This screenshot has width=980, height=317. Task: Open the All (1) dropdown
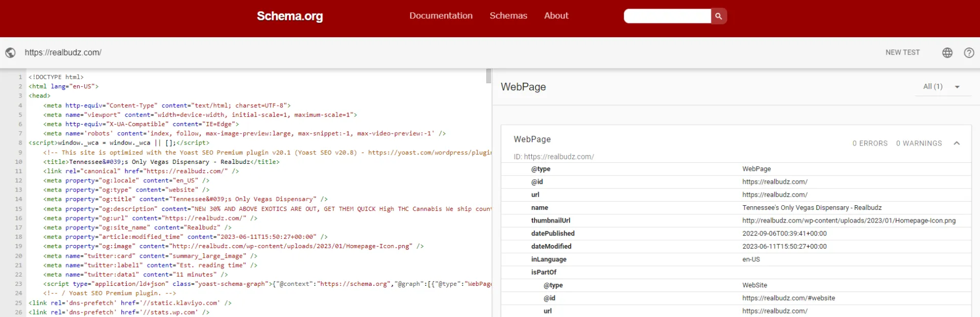click(x=941, y=87)
